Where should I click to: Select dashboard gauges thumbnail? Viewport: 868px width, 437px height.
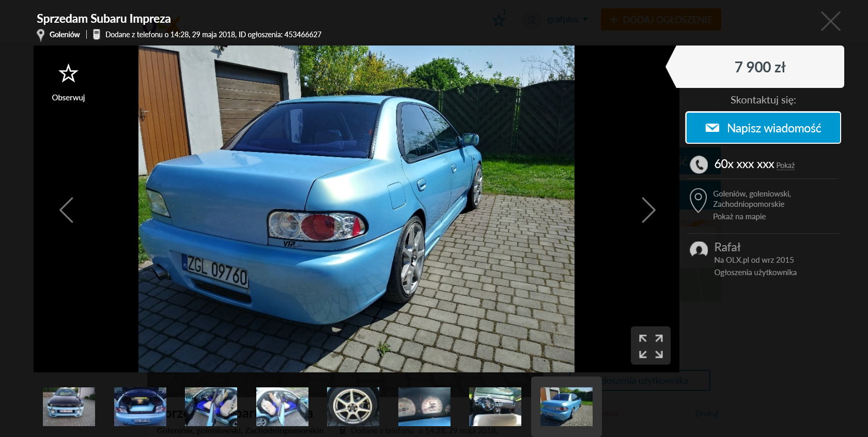tap(424, 406)
